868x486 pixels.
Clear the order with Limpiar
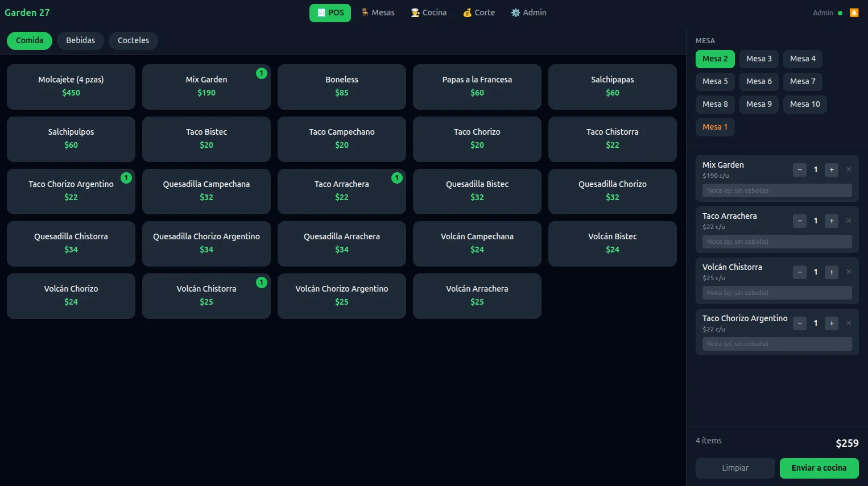tap(735, 468)
